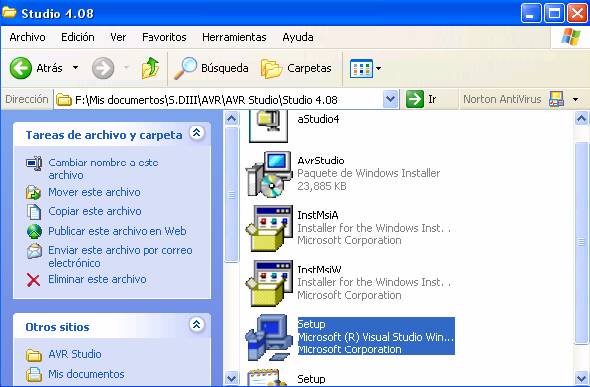Open the Norton AntiVirus dropdown arrow

(575, 99)
